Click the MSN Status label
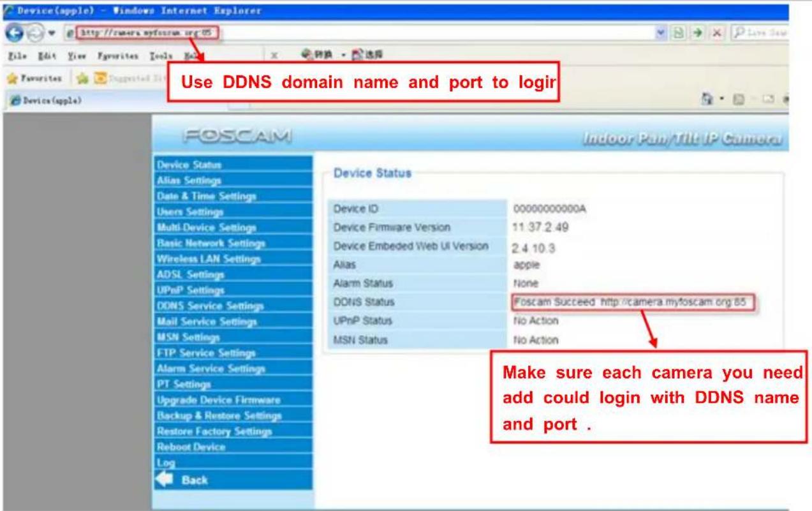Viewport: 812px width, 511px height. (360, 340)
